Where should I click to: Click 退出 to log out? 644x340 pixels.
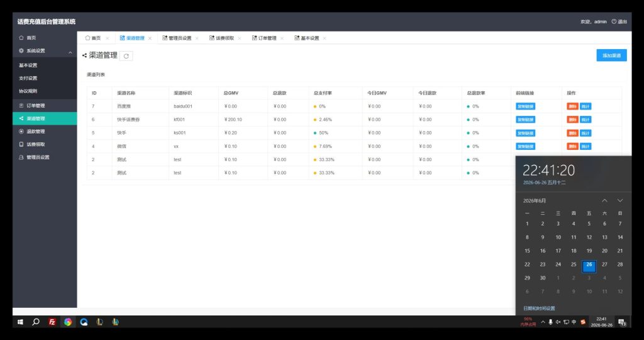tap(619, 22)
